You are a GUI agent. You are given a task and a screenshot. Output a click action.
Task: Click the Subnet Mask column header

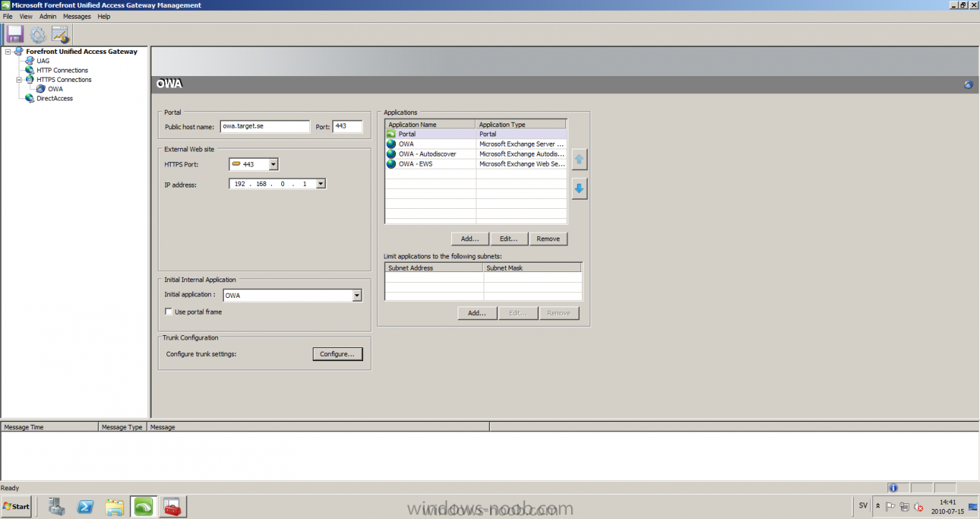tap(532, 268)
